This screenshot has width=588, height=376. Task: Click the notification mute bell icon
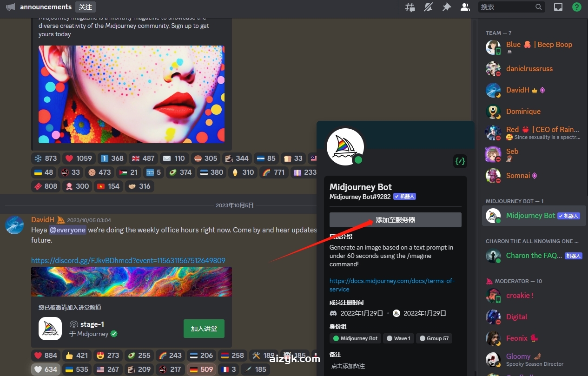[428, 7]
